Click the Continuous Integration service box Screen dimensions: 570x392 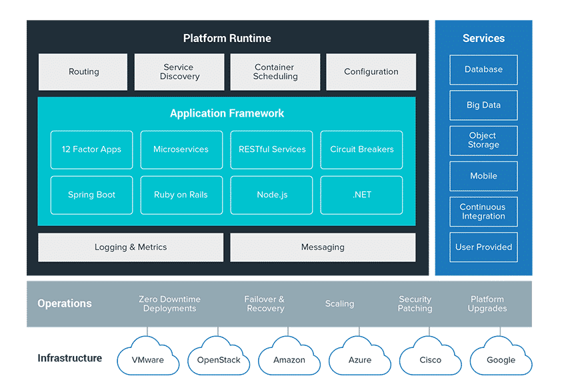coord(483,211)
